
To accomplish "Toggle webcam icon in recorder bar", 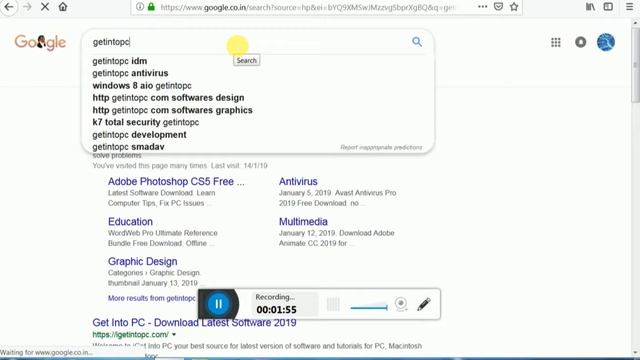I will [401, 304].
